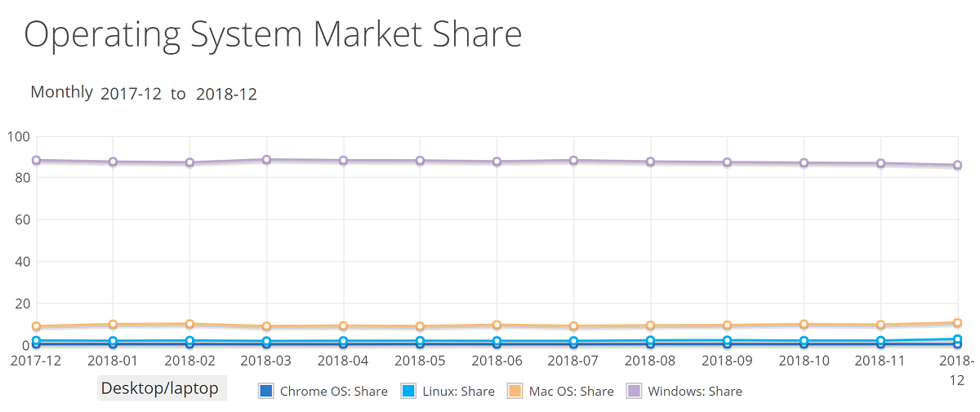980x412 pixels.
Task: Open the Monthly interval selector
Action: pos(61,92)
